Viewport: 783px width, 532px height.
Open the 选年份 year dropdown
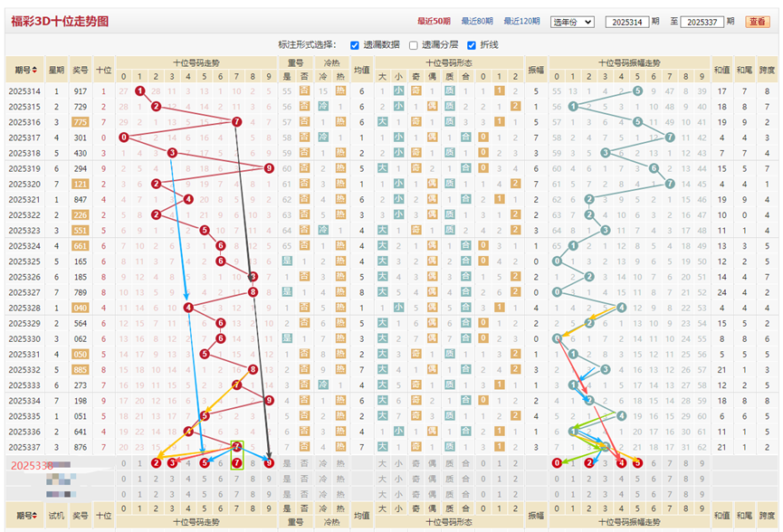pos(572,22)
